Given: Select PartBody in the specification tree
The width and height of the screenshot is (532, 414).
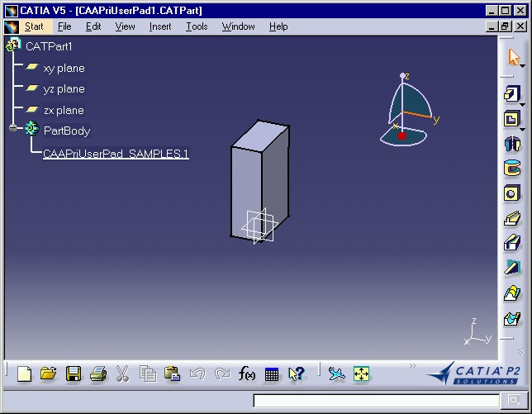Looking at the screenshot, I should 67,131.
